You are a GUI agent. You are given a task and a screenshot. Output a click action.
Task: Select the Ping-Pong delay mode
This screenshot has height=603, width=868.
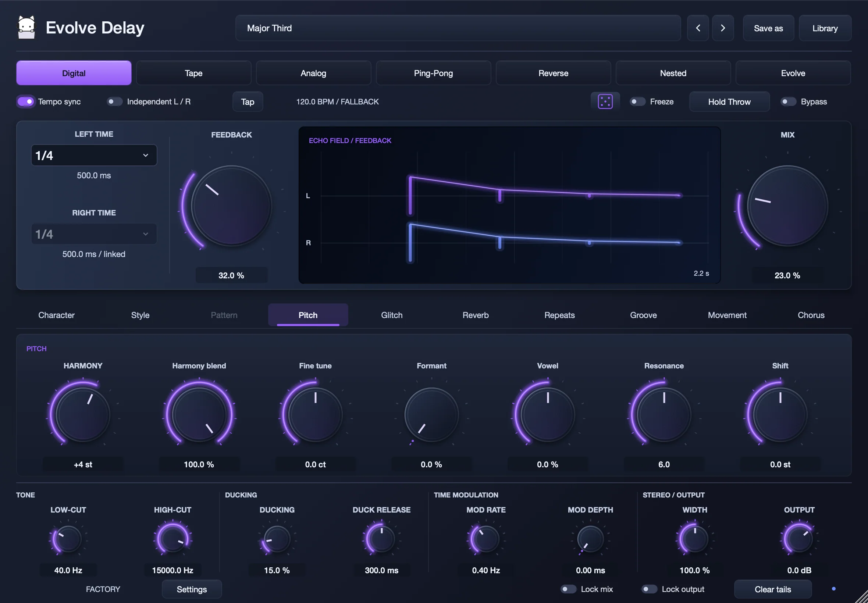click(x=433, y=73)
